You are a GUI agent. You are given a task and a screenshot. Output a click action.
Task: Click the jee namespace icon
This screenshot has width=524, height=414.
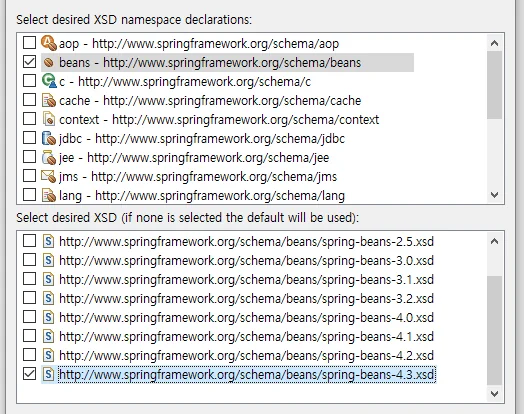point(49,157)
